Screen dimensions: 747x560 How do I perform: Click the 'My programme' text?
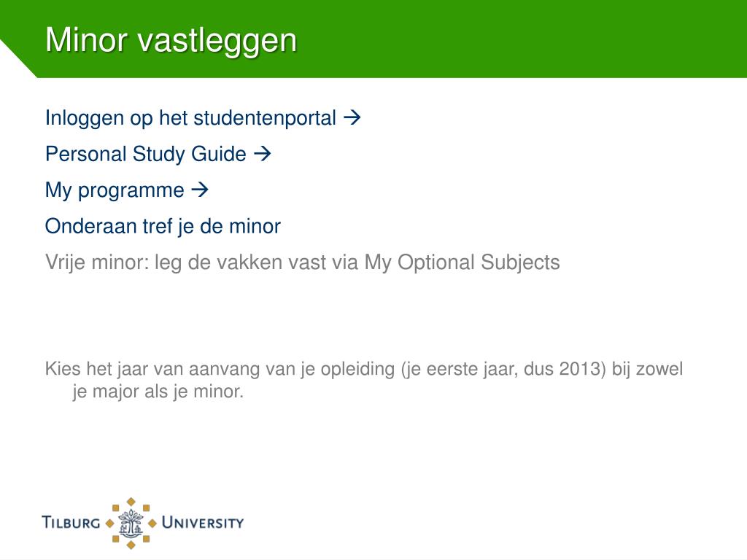[115, 190]
